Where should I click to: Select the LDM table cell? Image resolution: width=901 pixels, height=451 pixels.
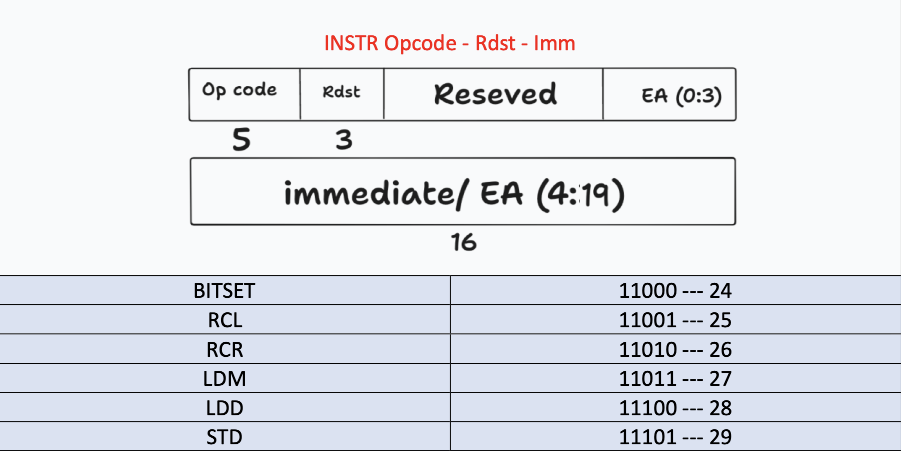[x=225, y=379]
